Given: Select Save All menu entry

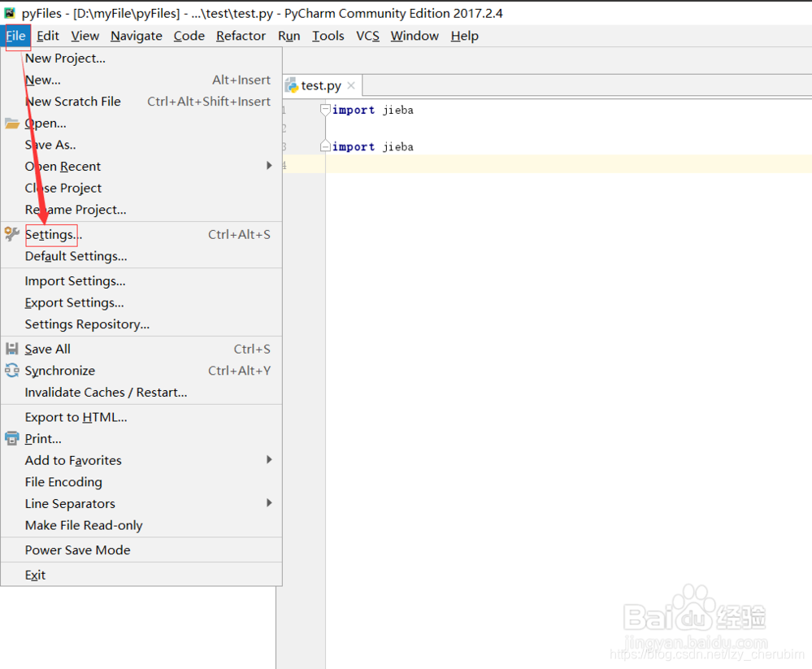Looking at the screenshot, I should 141,349.
